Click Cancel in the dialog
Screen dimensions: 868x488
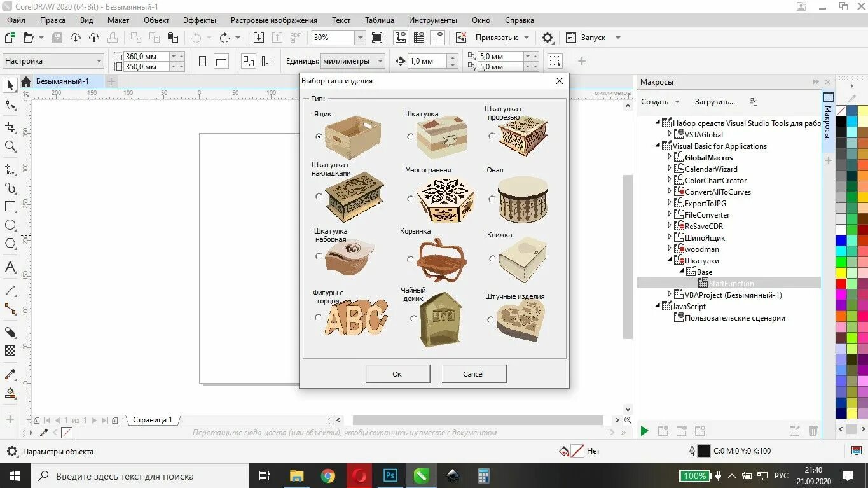click(474, 374)
